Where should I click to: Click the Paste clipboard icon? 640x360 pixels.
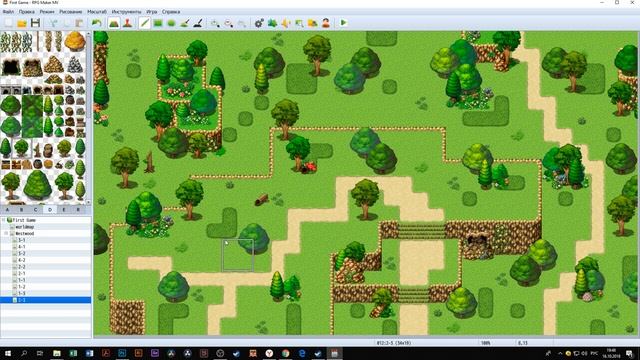[x=79, y=23]
